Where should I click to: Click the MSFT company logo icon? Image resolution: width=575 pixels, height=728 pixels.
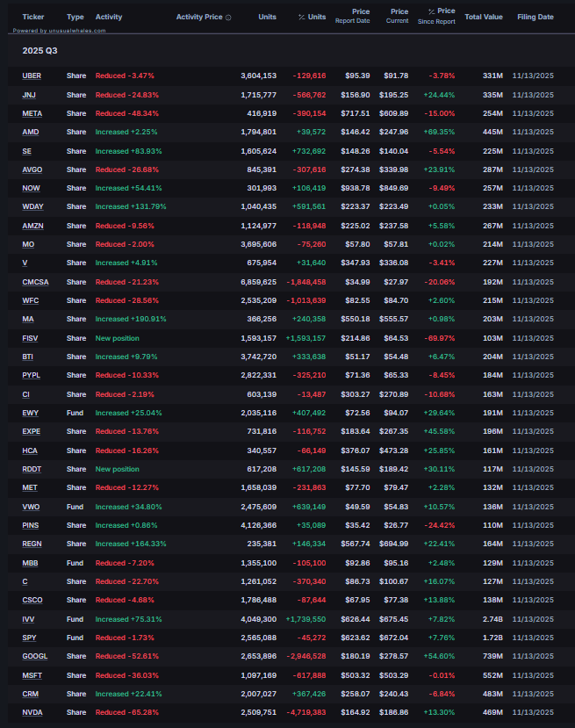click(x=14, y=674)
